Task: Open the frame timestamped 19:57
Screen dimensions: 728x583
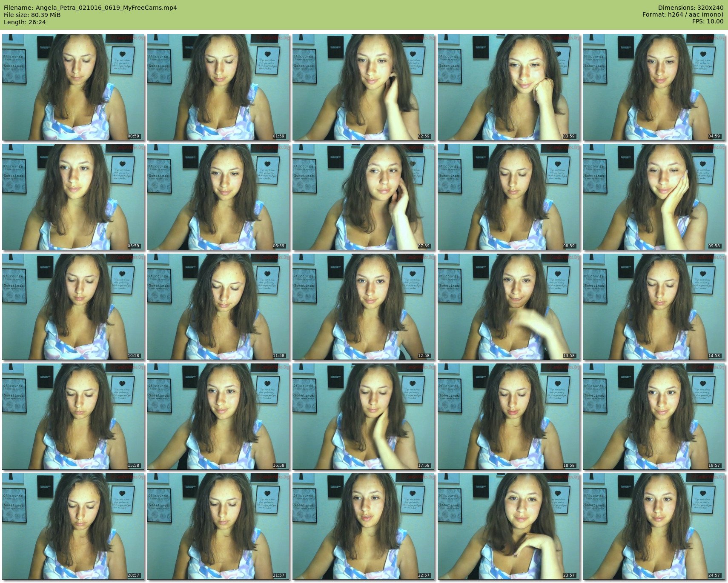Action: point(653,417)
